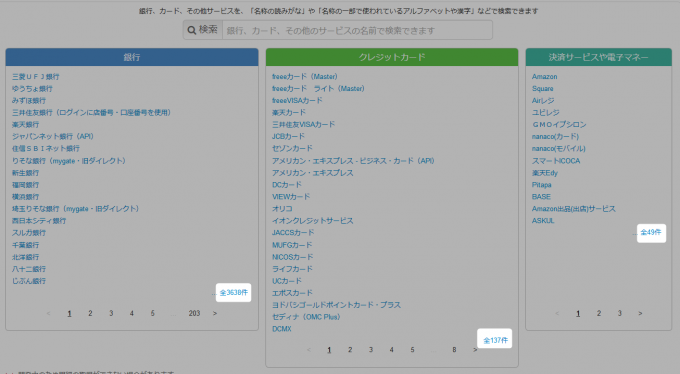Click next-page arrow in the クレジットカード panel
680x374 pixels.
(475, 350)
